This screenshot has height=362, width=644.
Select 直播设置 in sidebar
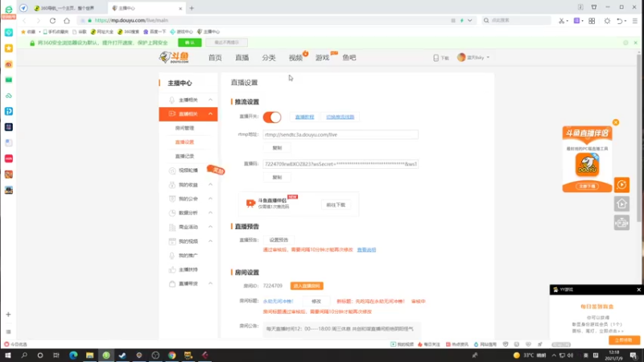click(x=184, y=142)
